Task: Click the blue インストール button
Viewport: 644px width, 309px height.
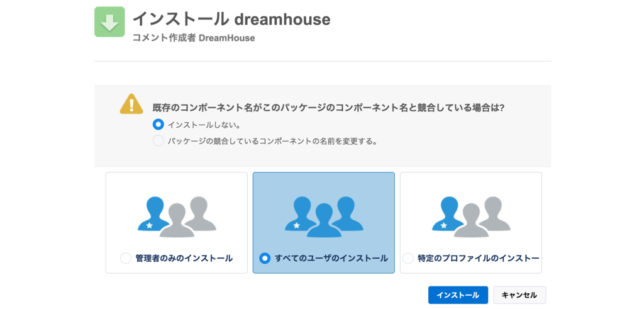Action: pyautogui.click(x=458, y=295)
